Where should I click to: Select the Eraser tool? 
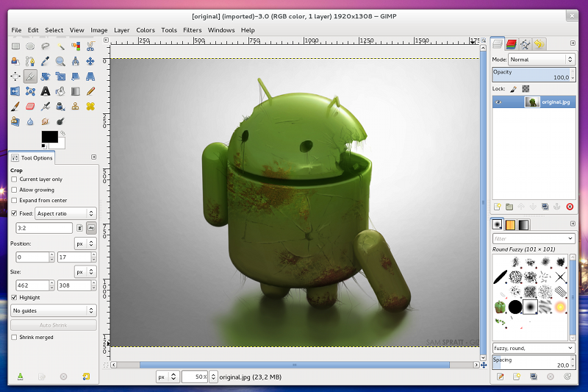(x=30, y=106)
